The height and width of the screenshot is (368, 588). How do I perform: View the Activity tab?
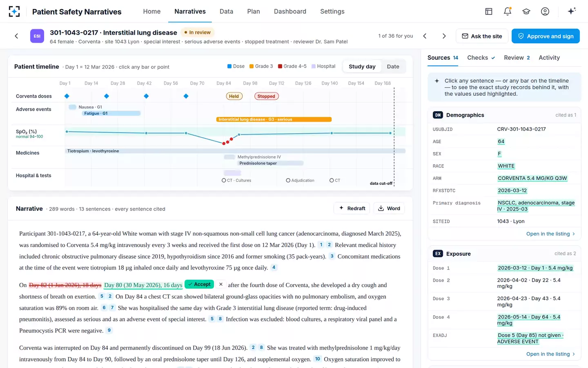(x=549, y=58)
